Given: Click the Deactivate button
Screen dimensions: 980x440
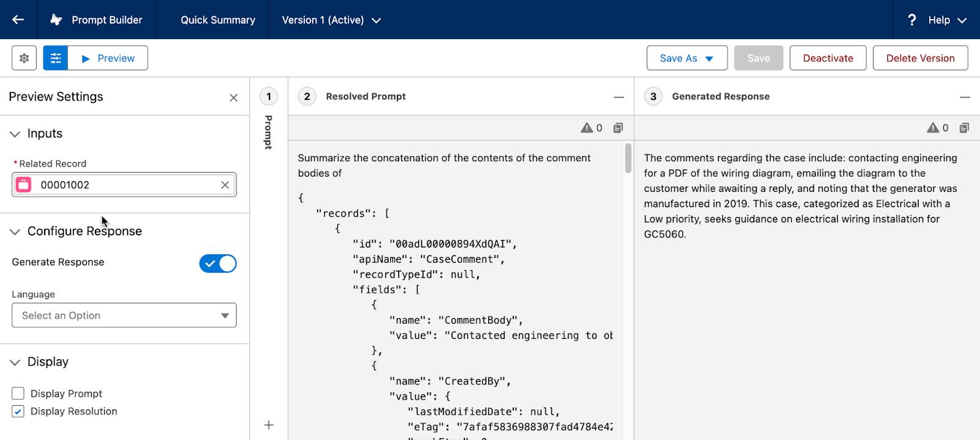Looking at the screenshot, I should click(827, 58).
